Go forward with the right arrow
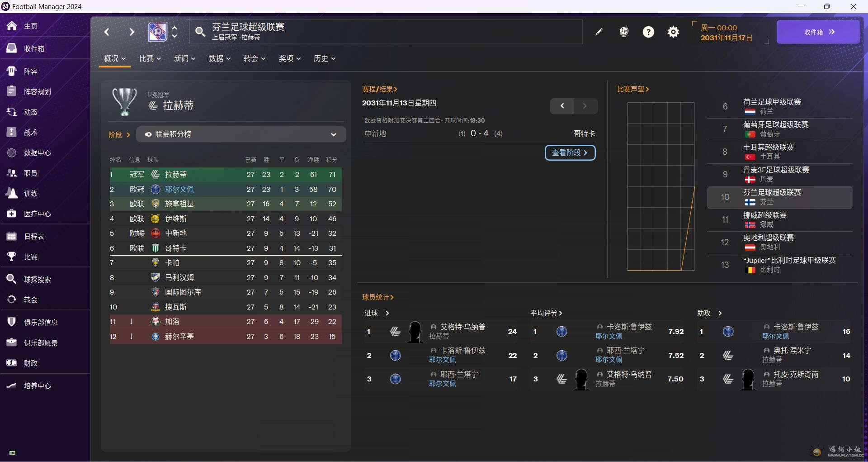This screenshot has height=462, width=868. pyautogui.click(x=132, y=32)
